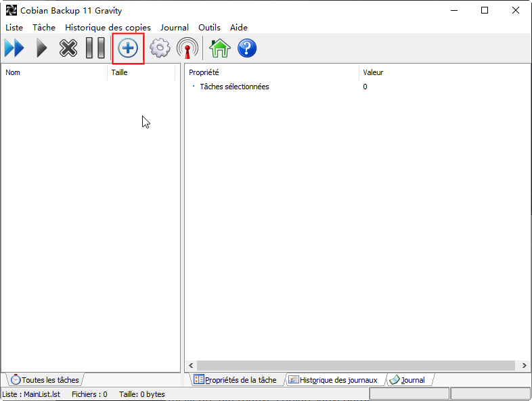Select the Tâches sélectionnées row
This screenshot has height=401, width=532.
357,87
